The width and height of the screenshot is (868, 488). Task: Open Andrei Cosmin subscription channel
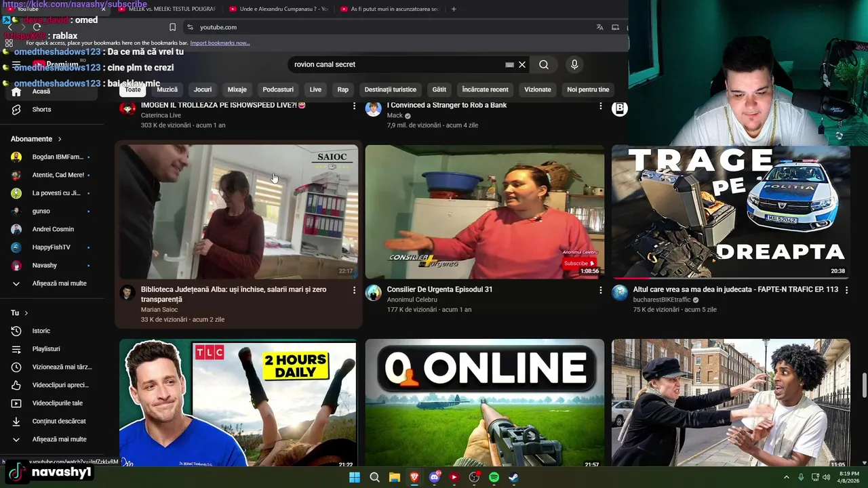pos(52,229)
